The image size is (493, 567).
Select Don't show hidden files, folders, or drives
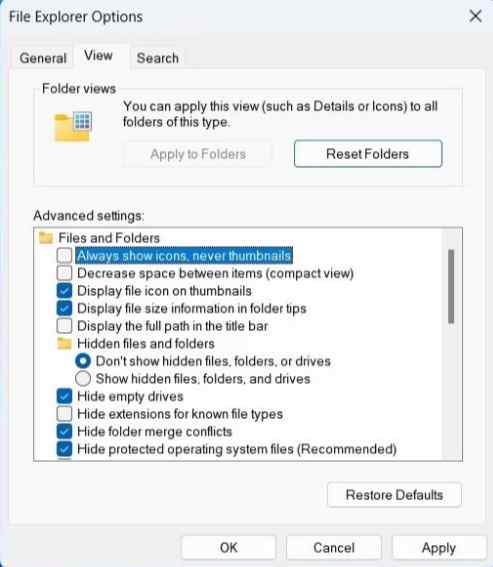click(83, 361)
